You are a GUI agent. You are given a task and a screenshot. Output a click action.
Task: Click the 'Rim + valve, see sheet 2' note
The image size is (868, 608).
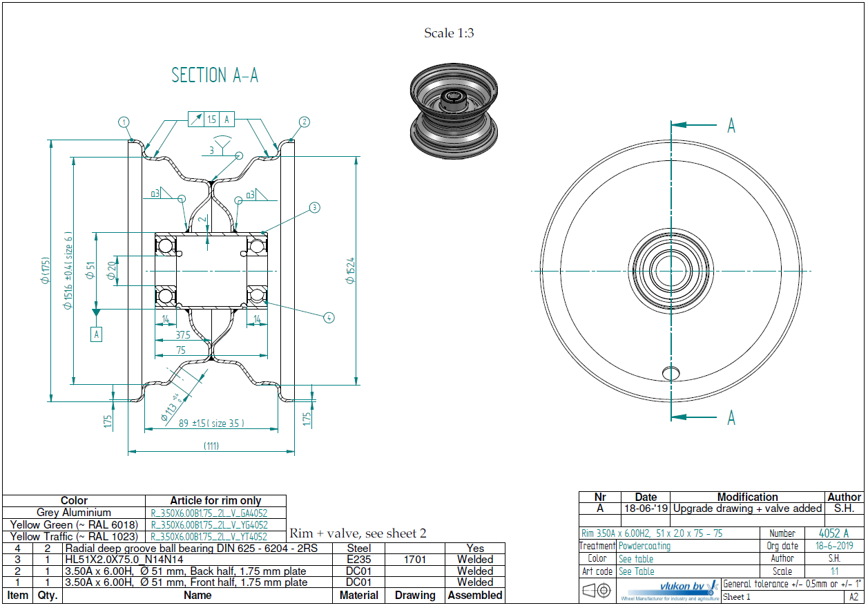[x=358, y=533]
